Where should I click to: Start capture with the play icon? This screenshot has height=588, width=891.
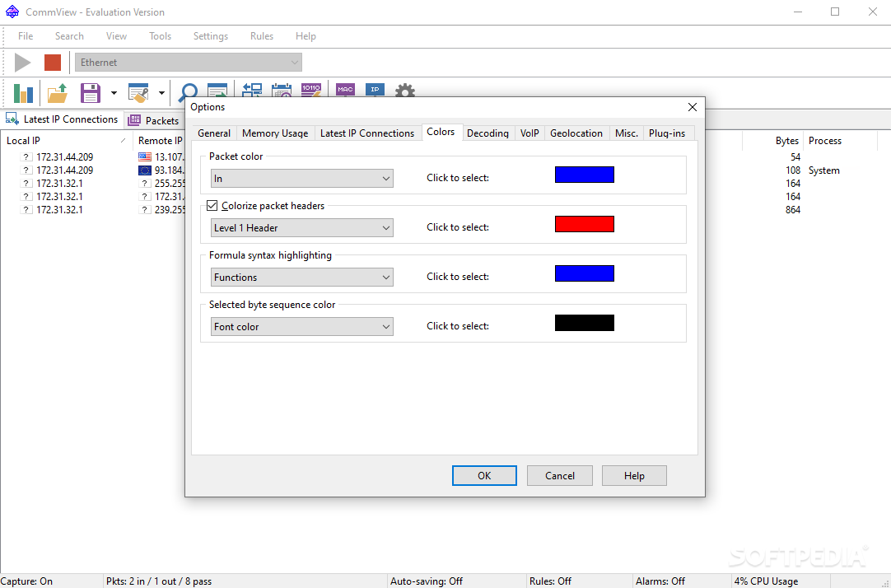click(23, 63)
